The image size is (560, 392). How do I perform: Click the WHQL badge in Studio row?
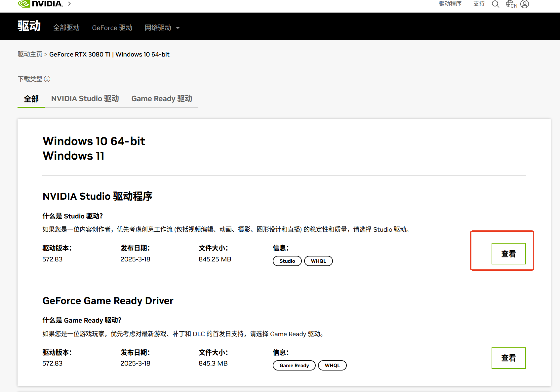[x=318, y=261]
